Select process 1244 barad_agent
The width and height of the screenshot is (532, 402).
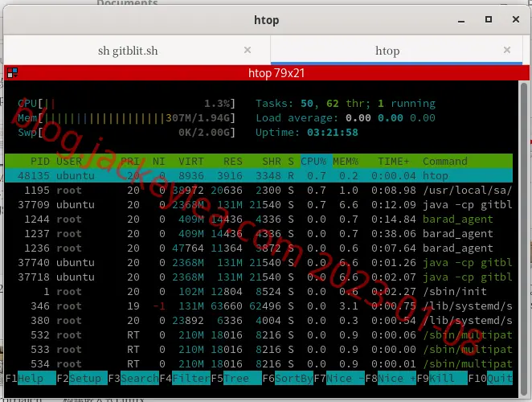[259, 219]
